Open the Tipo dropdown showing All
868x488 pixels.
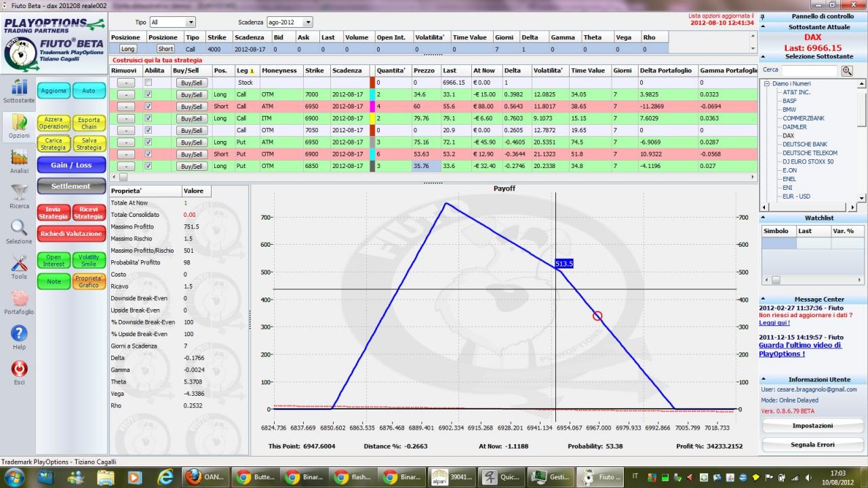click(173, 22)
